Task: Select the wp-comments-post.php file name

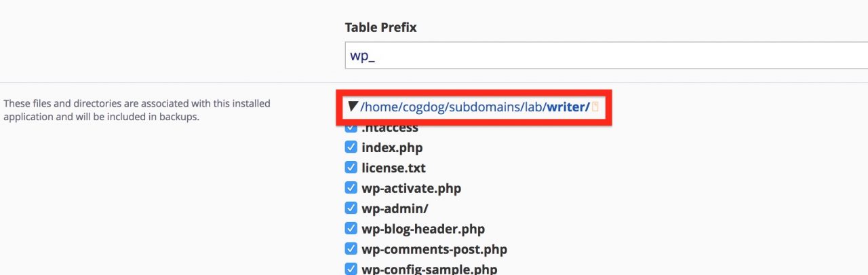Action: (x=434, y=250)
